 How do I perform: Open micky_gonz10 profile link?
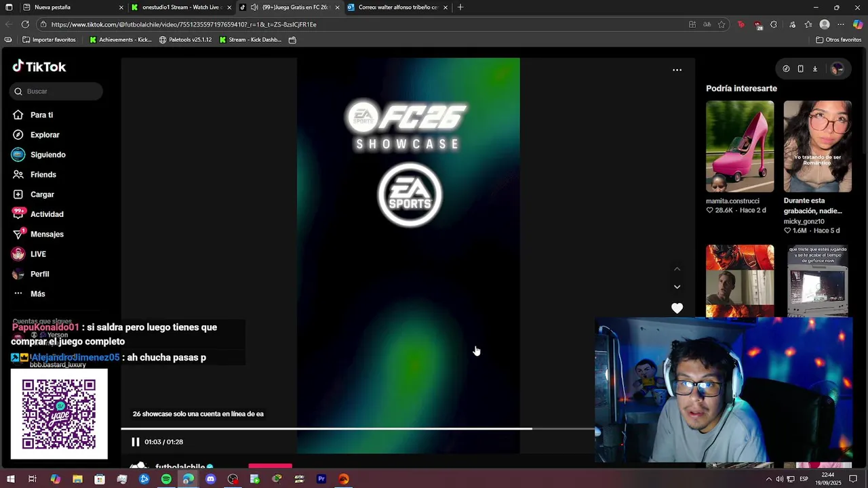click(x=804, y=221)
